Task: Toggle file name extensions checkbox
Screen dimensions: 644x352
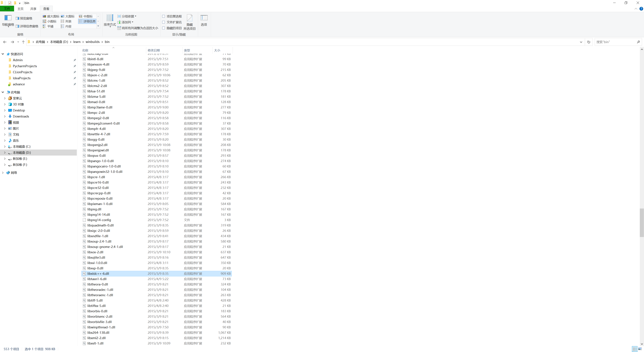Action: (x=164, y=22)
